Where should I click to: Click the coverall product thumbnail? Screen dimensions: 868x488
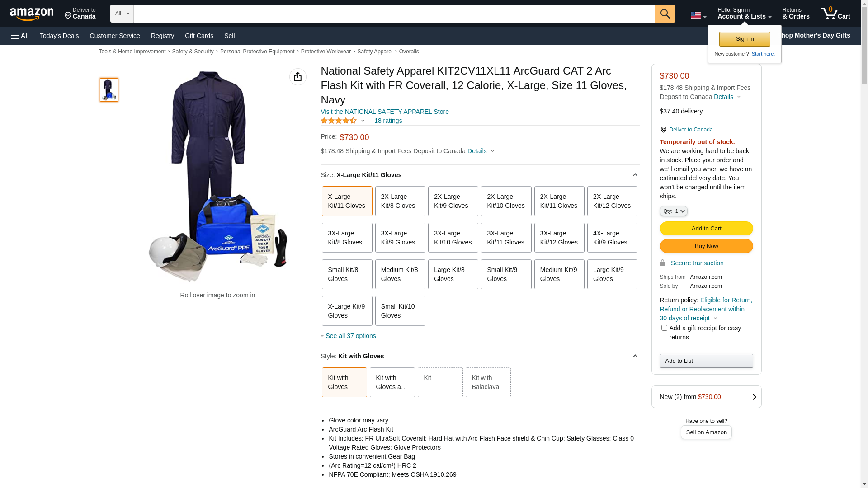(108, 89)
